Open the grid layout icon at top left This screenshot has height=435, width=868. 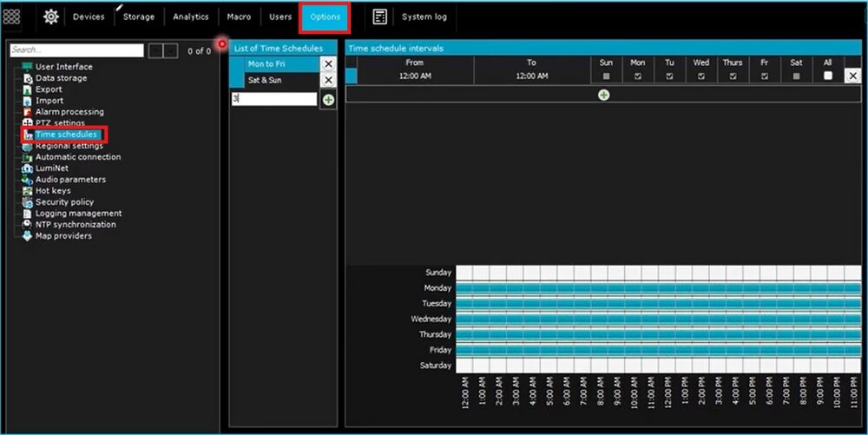12,16
